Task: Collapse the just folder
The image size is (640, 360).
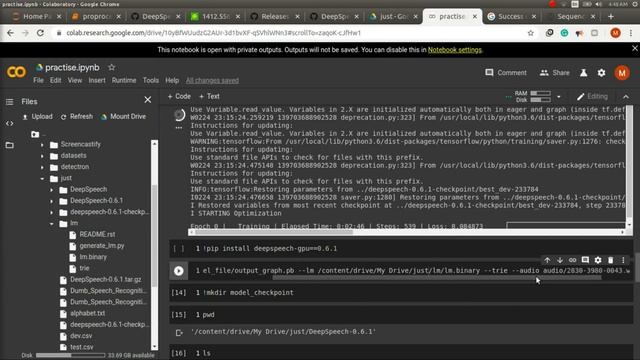Action: (x=42, y=178)
